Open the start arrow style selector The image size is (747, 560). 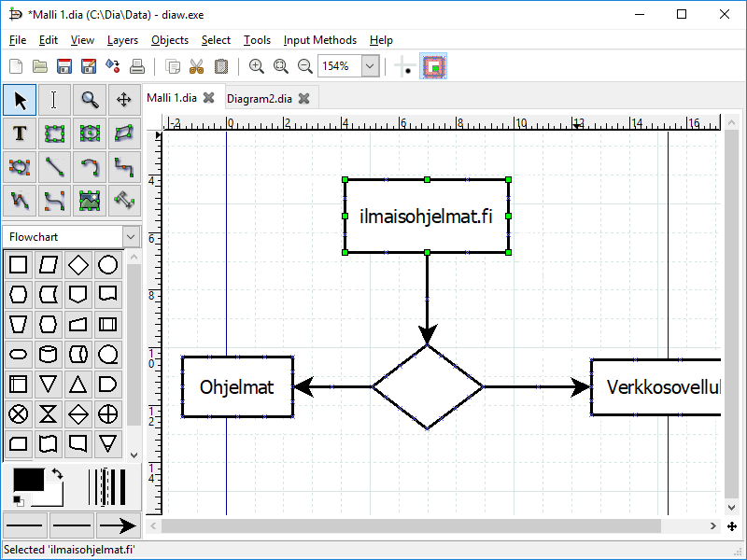[25, 525]
